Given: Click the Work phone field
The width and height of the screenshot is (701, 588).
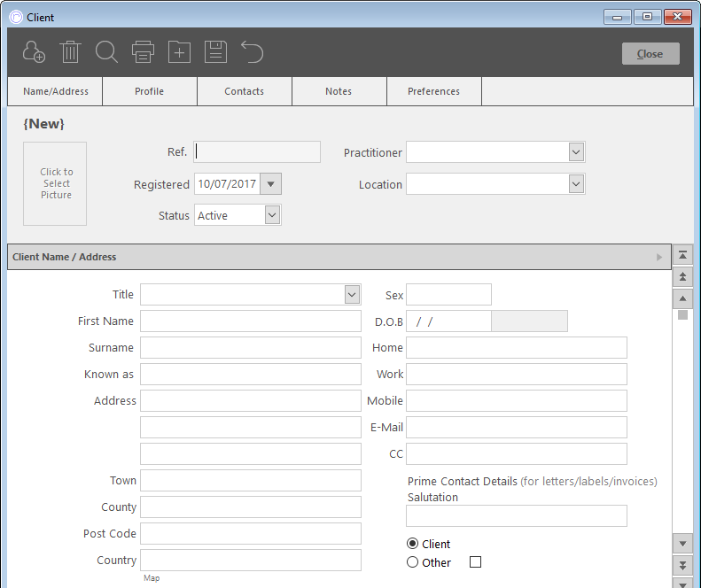Looking at the screenshot, I should 517,375.
